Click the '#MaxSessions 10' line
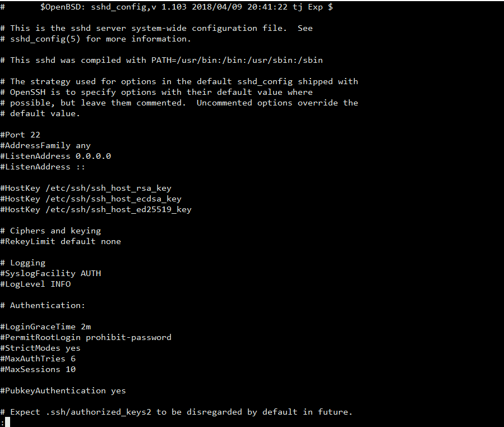504x427 pixels. (38, 369)
